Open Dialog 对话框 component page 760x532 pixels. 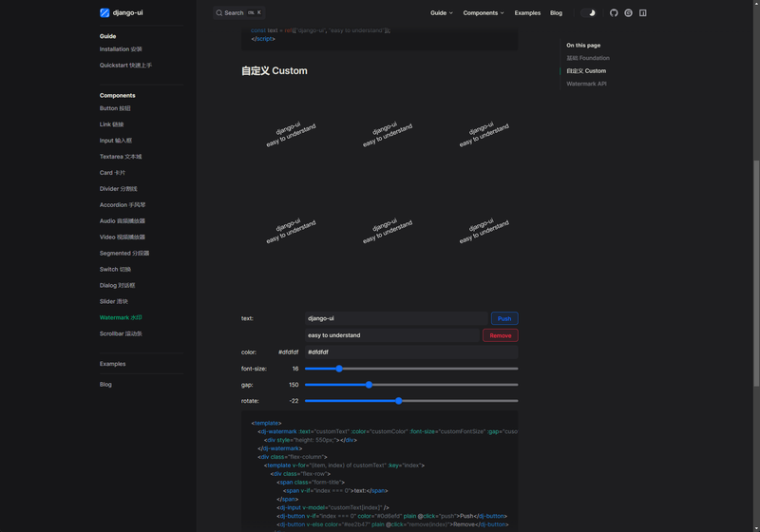coord(117,285)
